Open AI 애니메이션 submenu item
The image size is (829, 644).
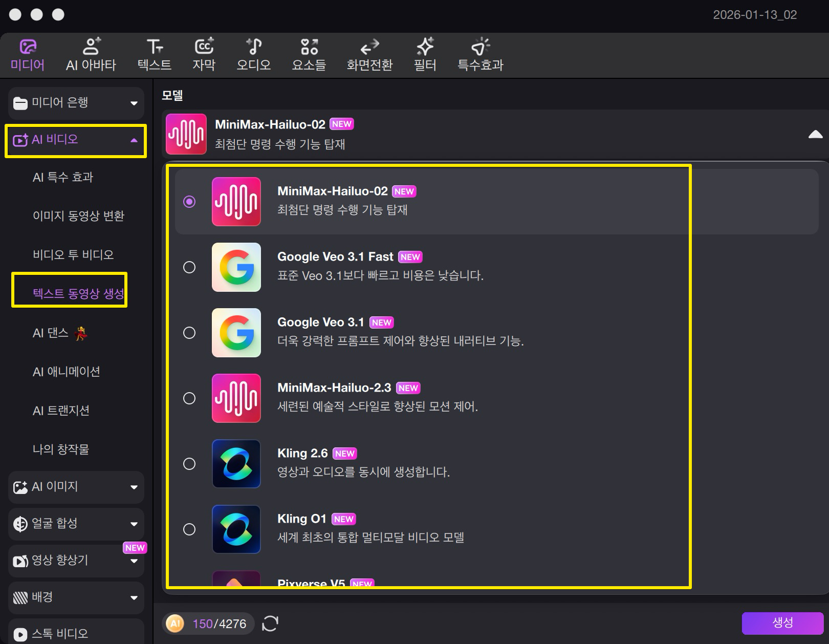[x=67, y=372]
